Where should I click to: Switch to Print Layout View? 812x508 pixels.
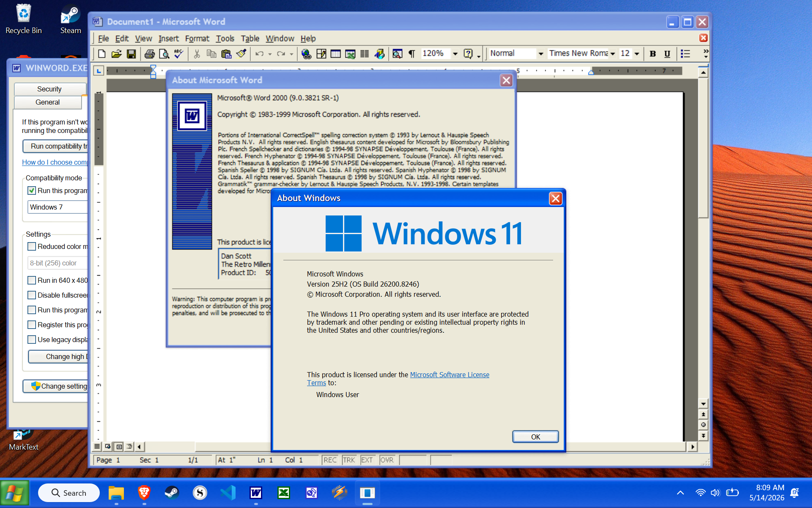coord(119,446)
